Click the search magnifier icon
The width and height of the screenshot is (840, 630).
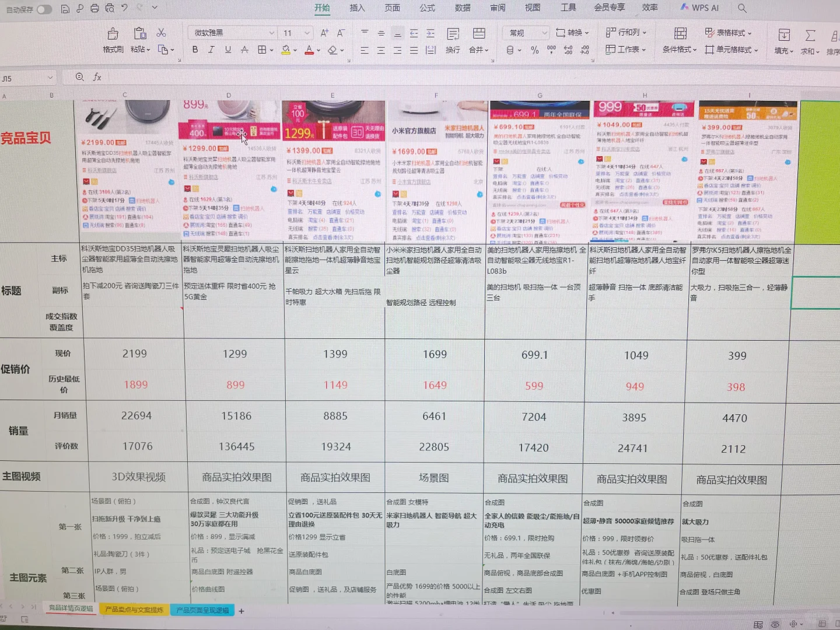tap(742, 8)
